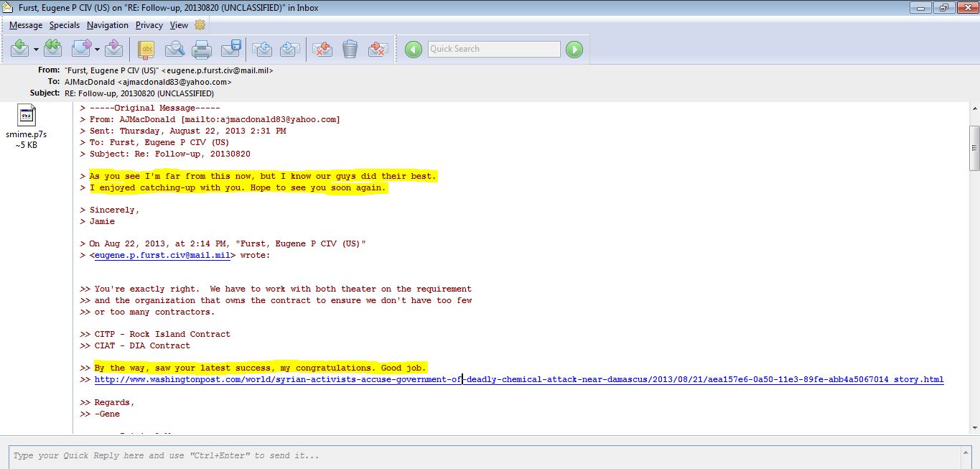Image resolution: width=980 pixels, height=469 pixels.
Task: Expand the Forward button dropdown arrow
Action: pos(97,50)
